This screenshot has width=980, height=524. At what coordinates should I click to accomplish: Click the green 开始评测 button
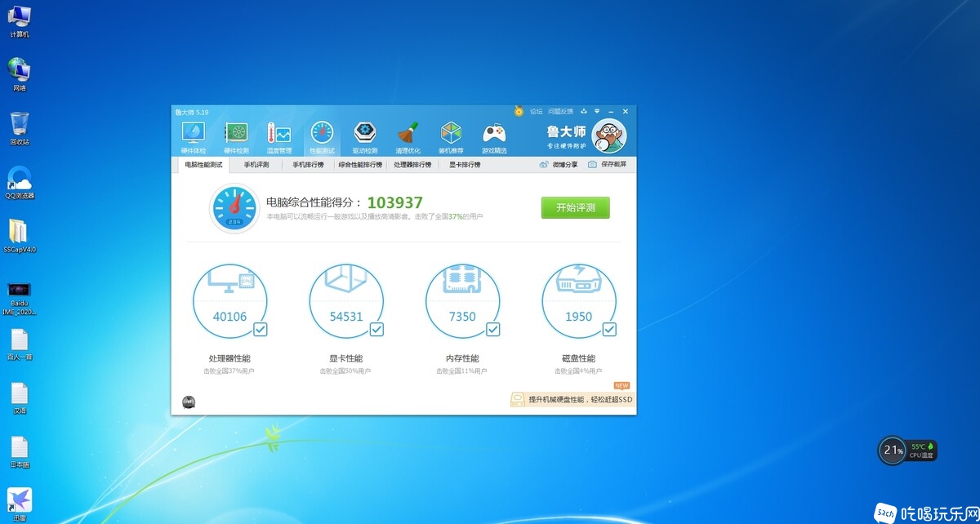pyautogui.click(x=576, y=208)
